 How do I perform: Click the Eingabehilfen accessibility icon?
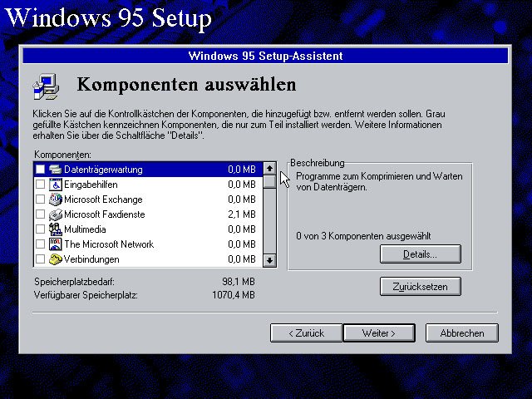[x=56, y=185]
